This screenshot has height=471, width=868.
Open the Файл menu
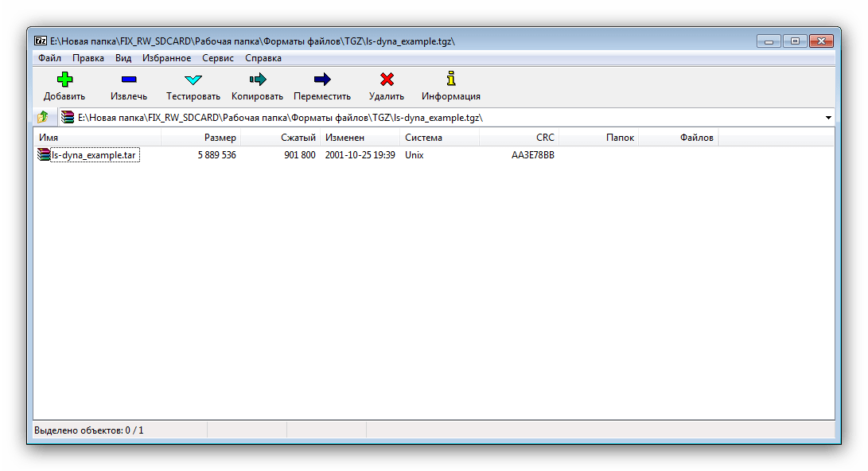click(50, 58)
